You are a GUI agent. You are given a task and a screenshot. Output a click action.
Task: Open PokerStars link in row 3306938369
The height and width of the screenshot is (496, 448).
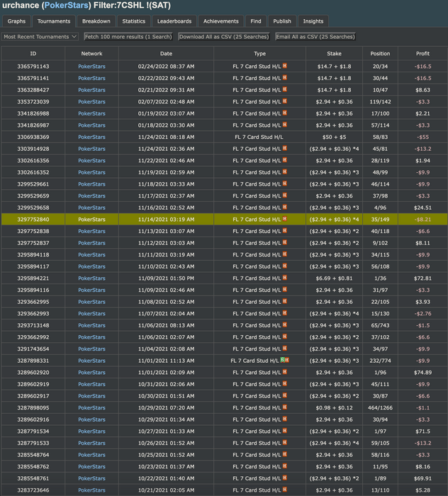tap(91, 137)
